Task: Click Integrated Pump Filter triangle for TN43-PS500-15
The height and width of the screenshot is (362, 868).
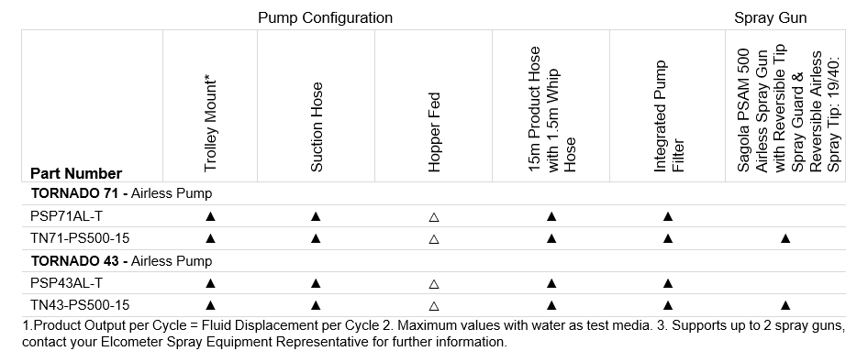Action: click(x=668, y=305)
